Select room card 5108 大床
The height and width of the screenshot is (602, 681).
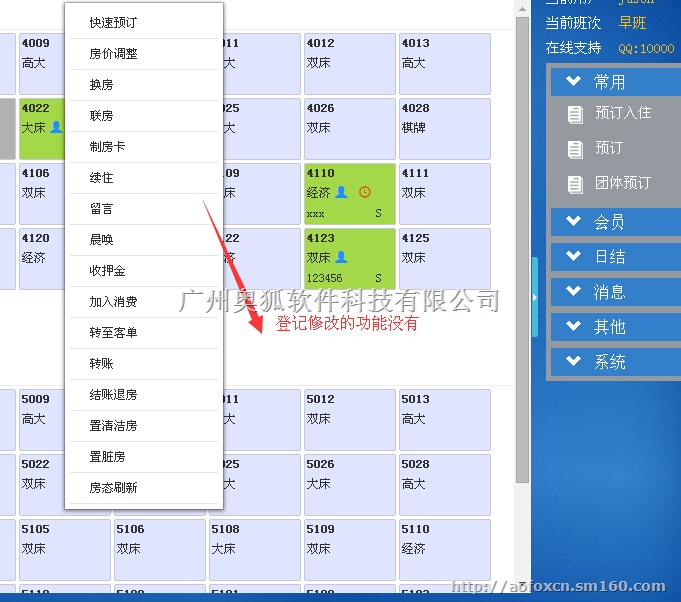[255, 550]
